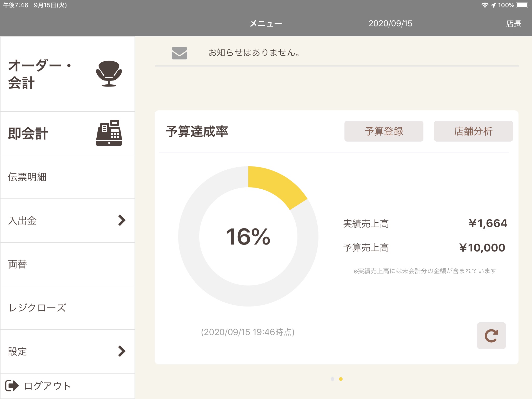Image resolution: width=532 pixels, height=399 pixels.
Task: Tap the 2020/09/15 date in header
Action: click(390, 24)
